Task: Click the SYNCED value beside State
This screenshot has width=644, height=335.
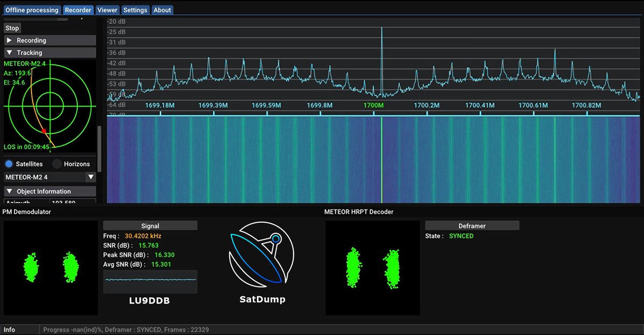Action: [462, 236]
